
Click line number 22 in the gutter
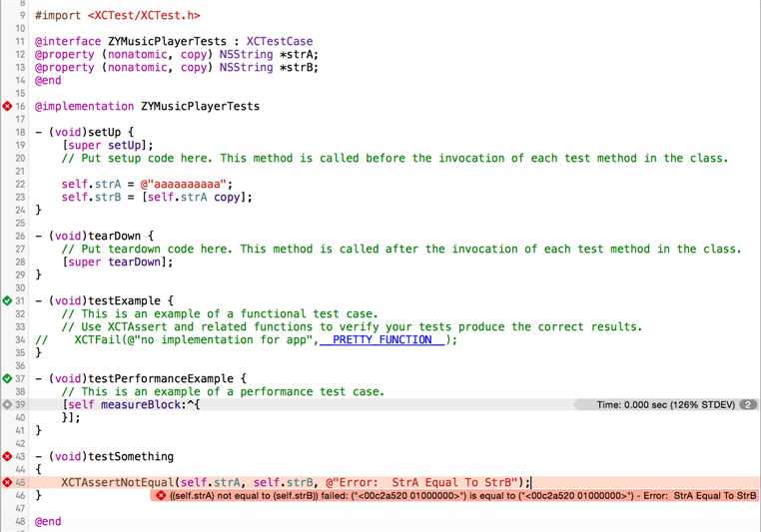pyautogui.click(x=20, y=185)
